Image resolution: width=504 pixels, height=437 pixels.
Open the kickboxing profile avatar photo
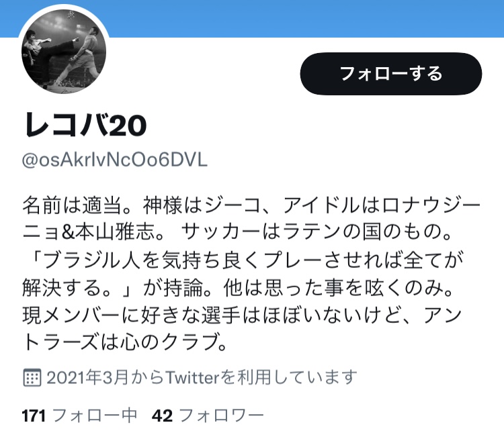coord(64,52)
